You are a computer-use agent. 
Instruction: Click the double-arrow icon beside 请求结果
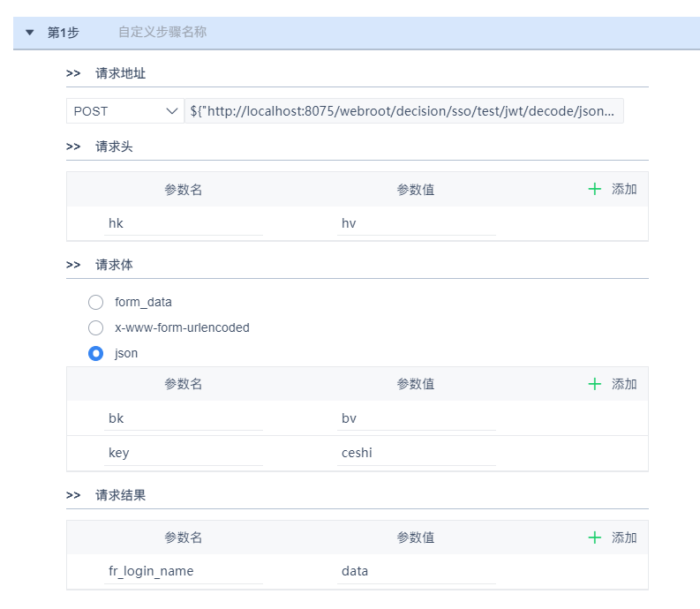73,495
